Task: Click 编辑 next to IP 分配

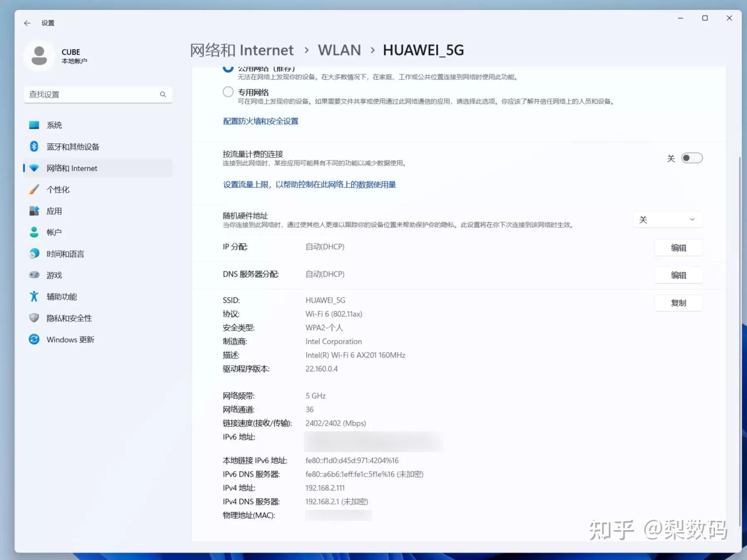Action: click(x=679, y=248)
